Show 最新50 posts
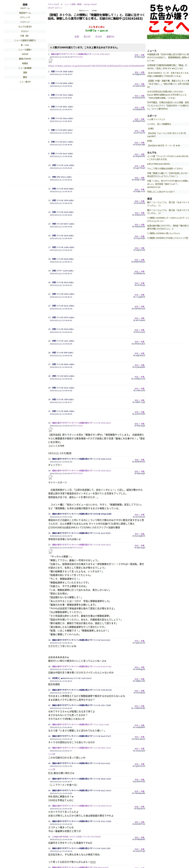The width and height of the screenshot is (189, 868). pos(111,37)
